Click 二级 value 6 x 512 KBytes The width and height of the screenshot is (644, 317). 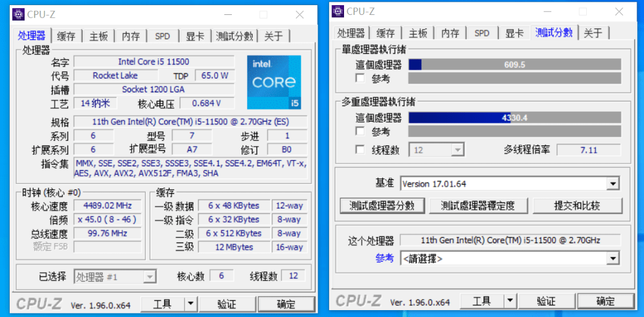point(234,233)
